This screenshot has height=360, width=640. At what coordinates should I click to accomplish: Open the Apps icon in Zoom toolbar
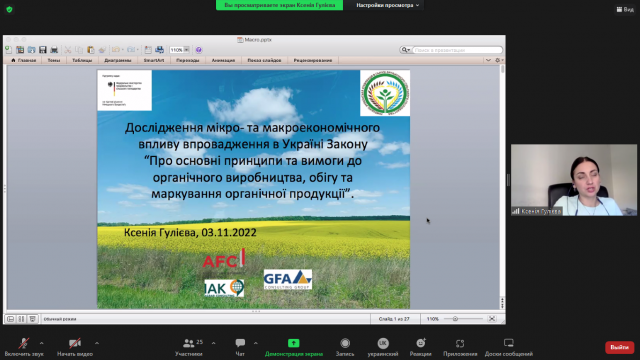tap(460, 343)
